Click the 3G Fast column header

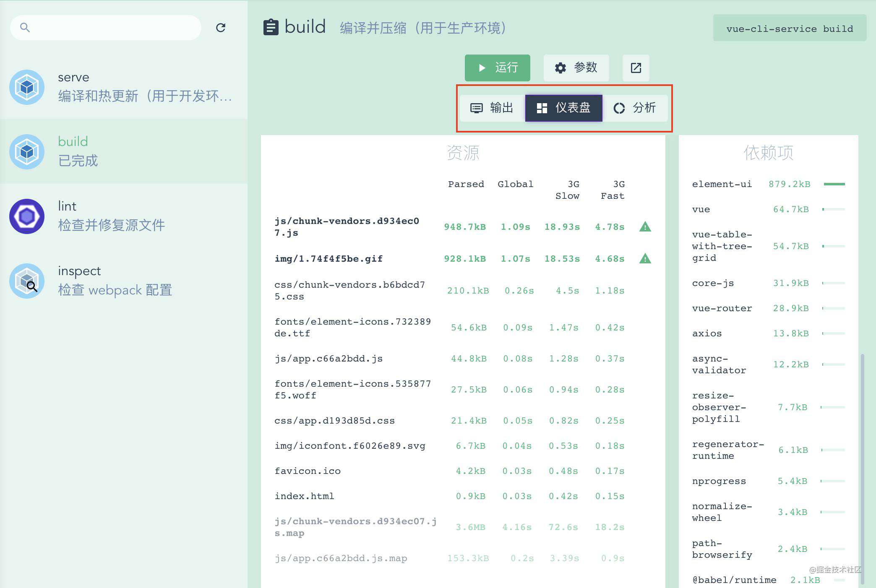point(613,190)
